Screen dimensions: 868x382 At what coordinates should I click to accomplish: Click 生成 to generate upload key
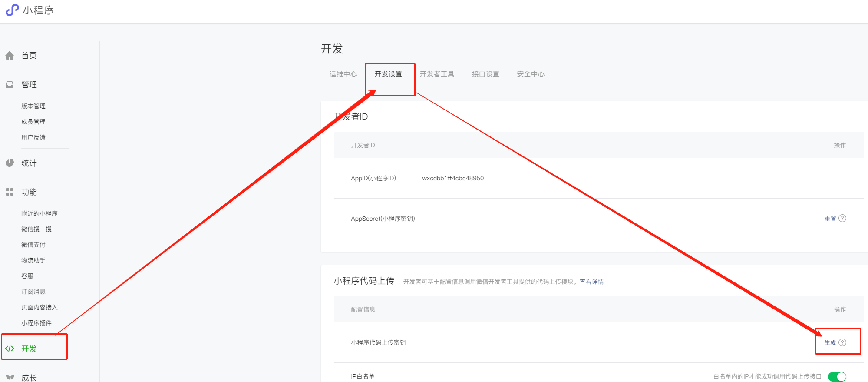click(x=830, y=343)
